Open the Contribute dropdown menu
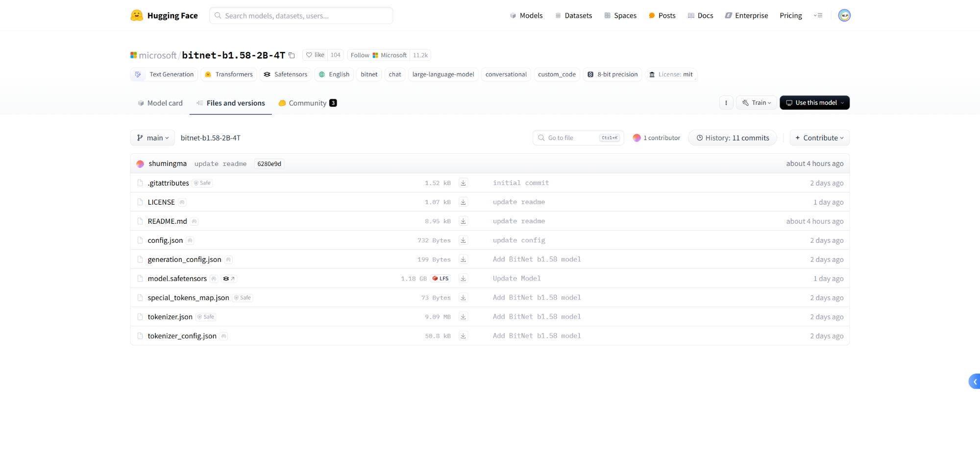 pyautogui.click(x=819, y=138)
